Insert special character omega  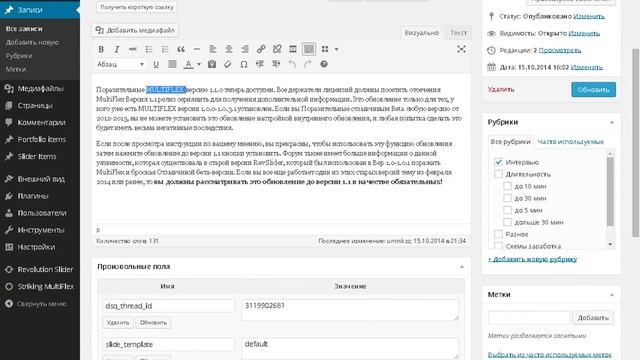(x=244, y=64)
